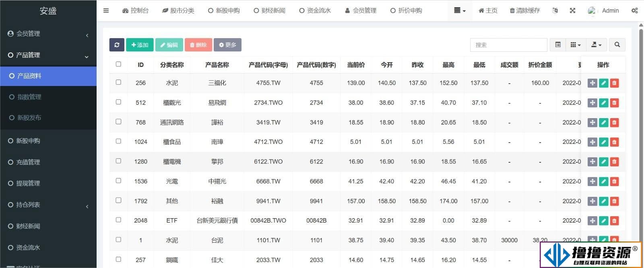
Task: Click drag handle icon for row 512
Action: (592, 103)
